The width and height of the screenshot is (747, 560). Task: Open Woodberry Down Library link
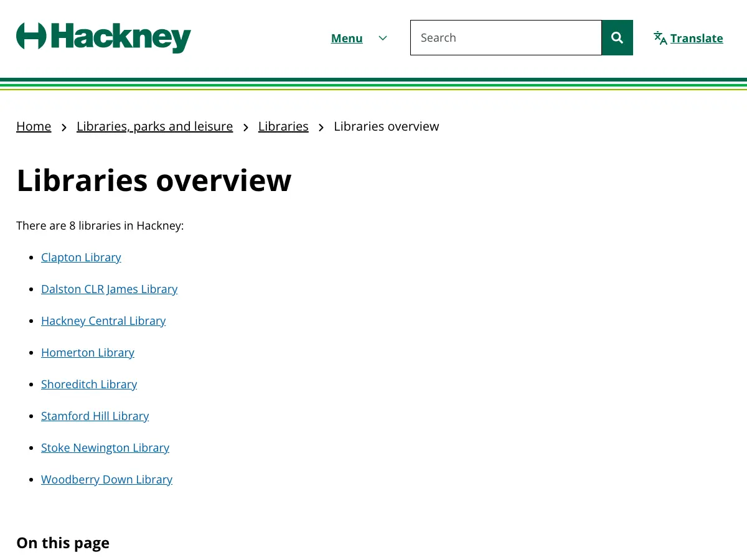point(107,479)
